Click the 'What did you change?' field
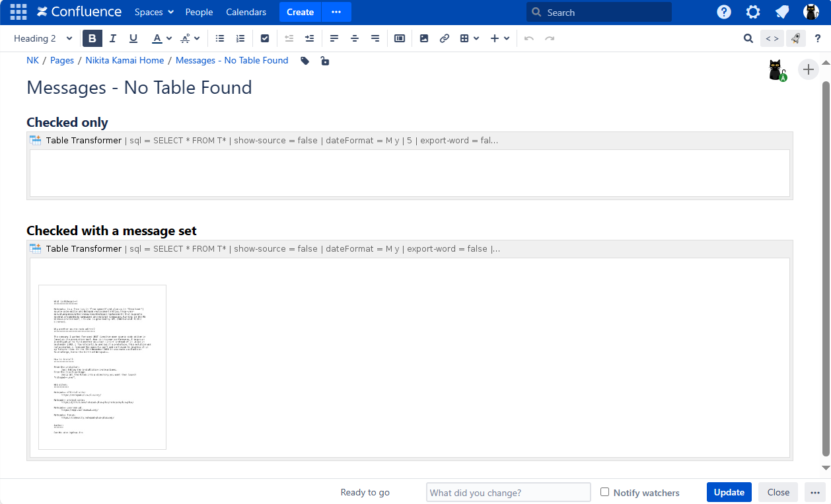The width and height of the screenshot is (831, 504). (508, 492)
